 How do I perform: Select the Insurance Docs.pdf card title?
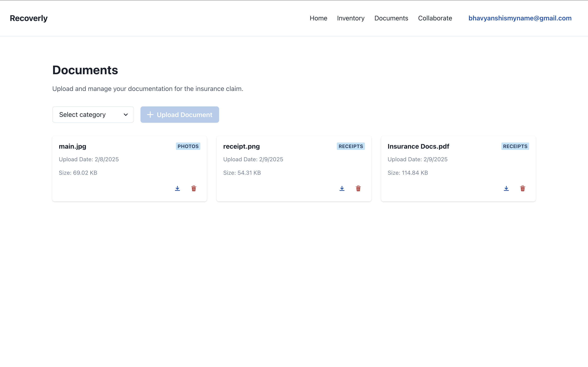(418, 146)
